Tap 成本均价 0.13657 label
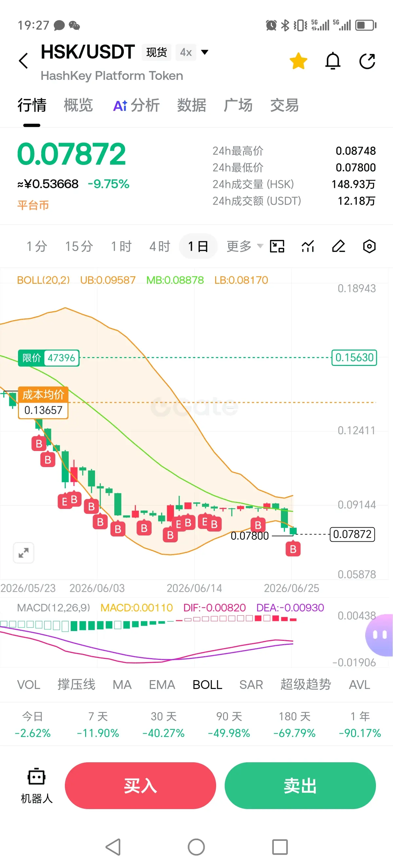The width and height of the screenshot is (393, 868). coord(43,403)
